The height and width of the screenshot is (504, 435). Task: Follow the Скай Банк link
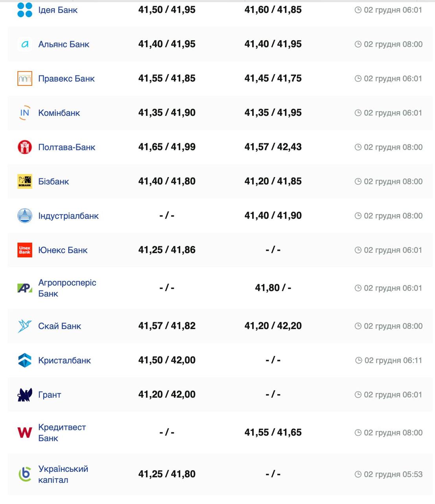coord(59,326)
